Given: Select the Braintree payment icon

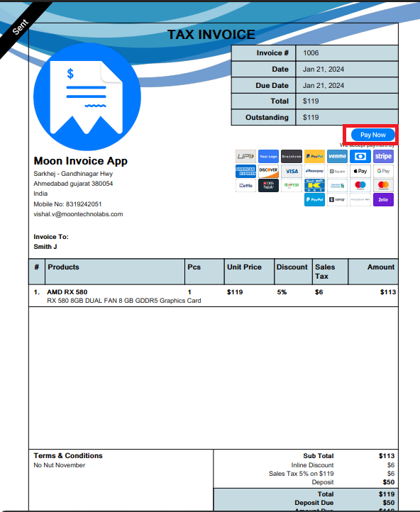Looking at the screenshot, I should click(292, 157).
